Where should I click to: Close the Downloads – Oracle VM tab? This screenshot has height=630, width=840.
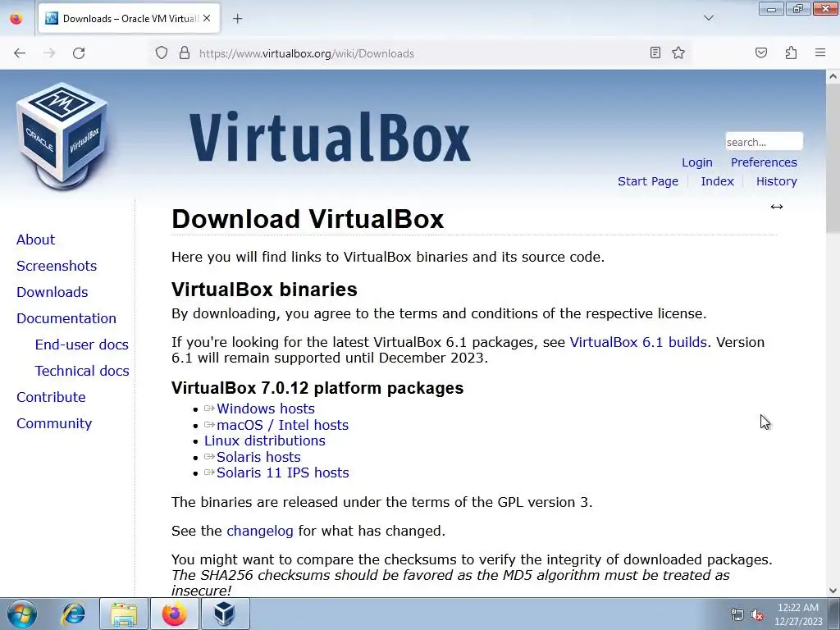click(207, 18)
